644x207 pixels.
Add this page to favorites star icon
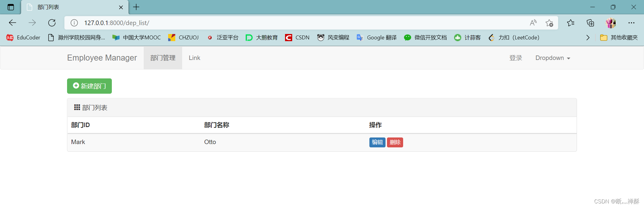549,23
